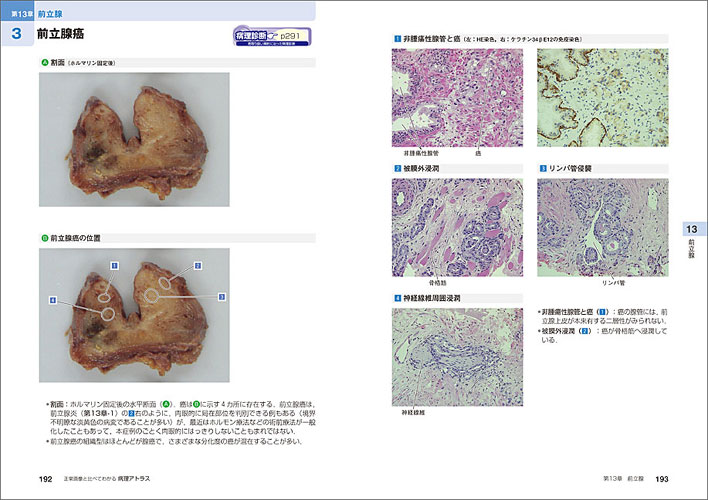Click the blue 4 icon beside 神経線維周囲浸潤

point(397,297)
